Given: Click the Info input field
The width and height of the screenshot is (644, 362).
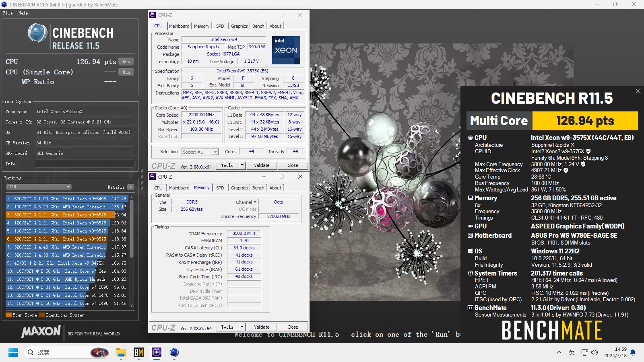Looking at the screenshot, I should point(84,164).
